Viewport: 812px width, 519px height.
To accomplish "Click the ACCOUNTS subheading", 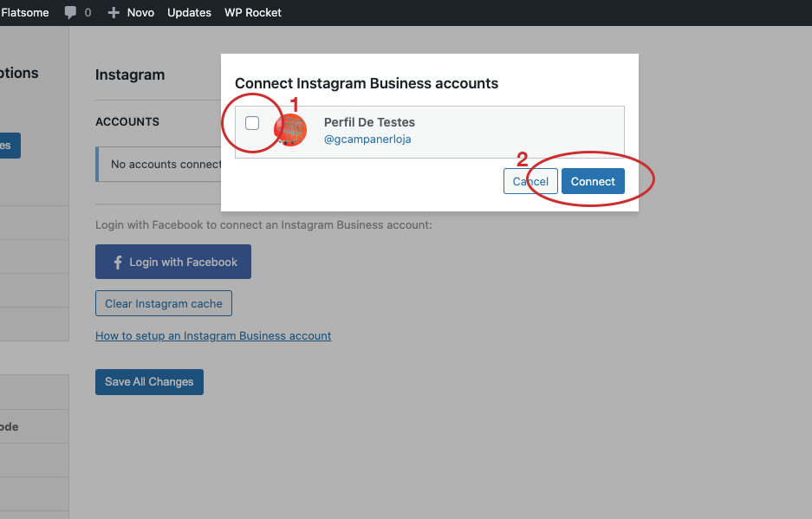I will tap(127, 122).
